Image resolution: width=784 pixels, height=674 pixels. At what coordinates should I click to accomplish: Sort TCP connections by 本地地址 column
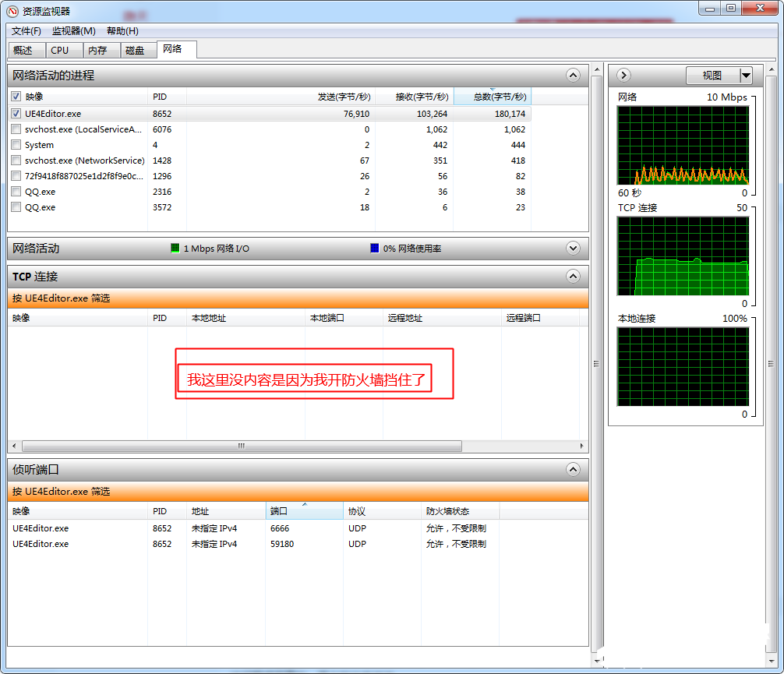coord(246,318)
